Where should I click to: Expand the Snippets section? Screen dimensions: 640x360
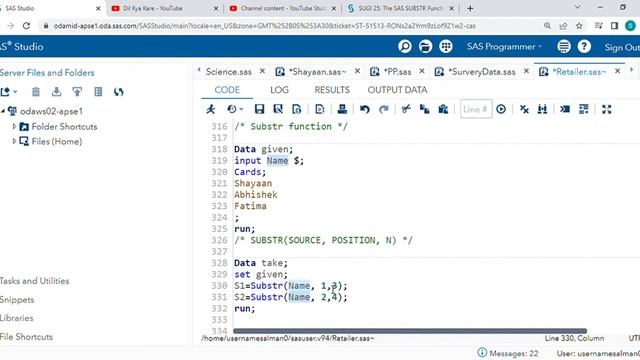click(17, 300)
